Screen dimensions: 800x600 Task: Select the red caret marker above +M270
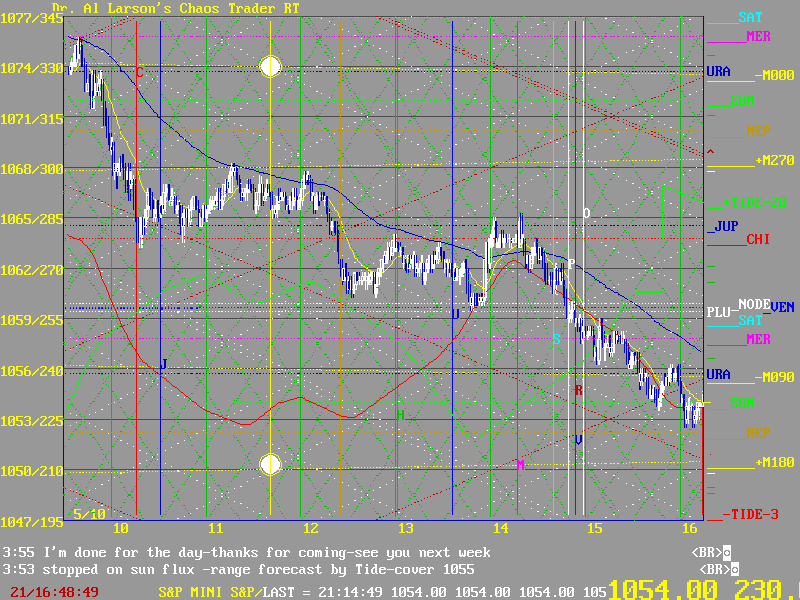(x=711, y=152)
